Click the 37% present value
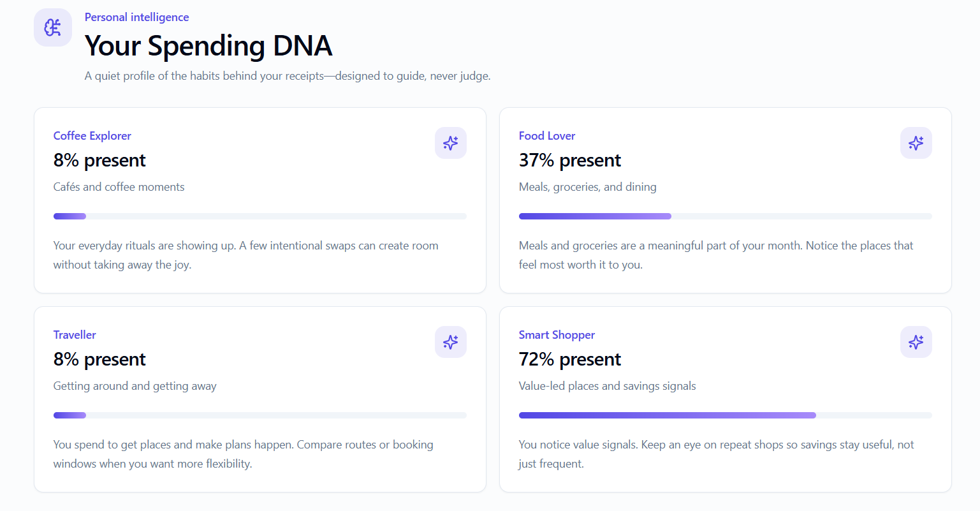This screenshot has width=980, height=511. [570, 160]
